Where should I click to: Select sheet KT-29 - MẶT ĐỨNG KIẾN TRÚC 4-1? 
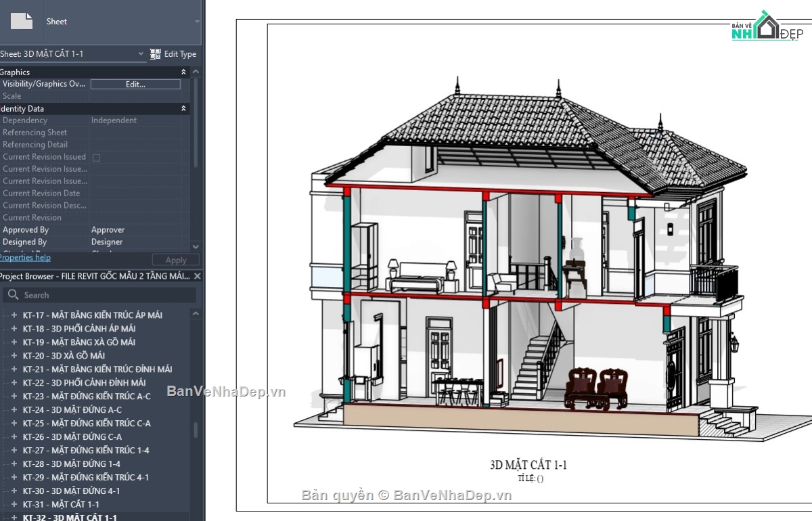[x=86, y=478]
